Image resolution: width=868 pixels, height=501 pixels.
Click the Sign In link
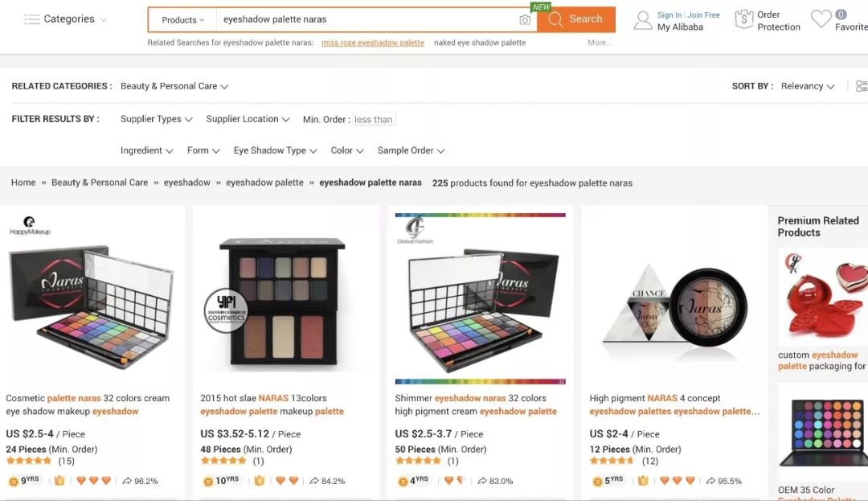tap(669, 15)
